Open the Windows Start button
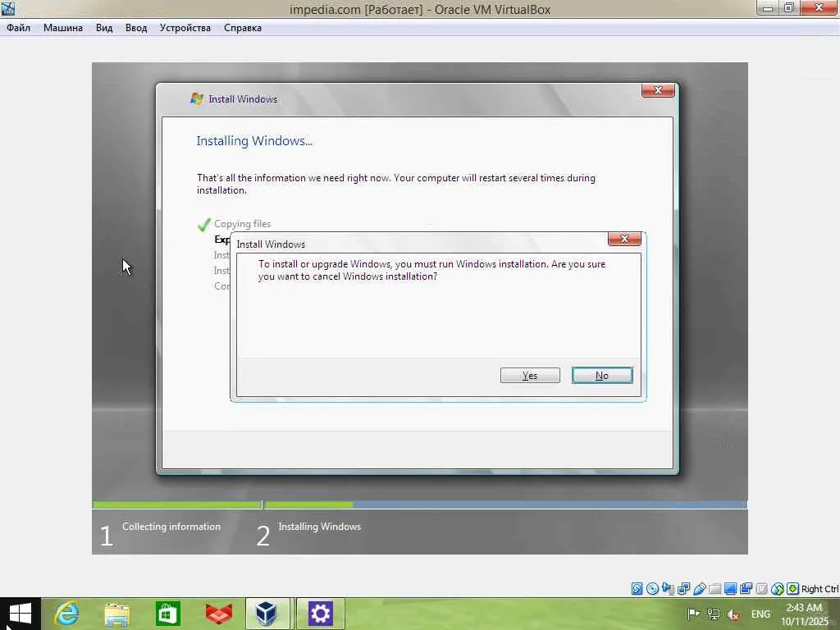This screenshot has height=630, width=840. (21, 614)
